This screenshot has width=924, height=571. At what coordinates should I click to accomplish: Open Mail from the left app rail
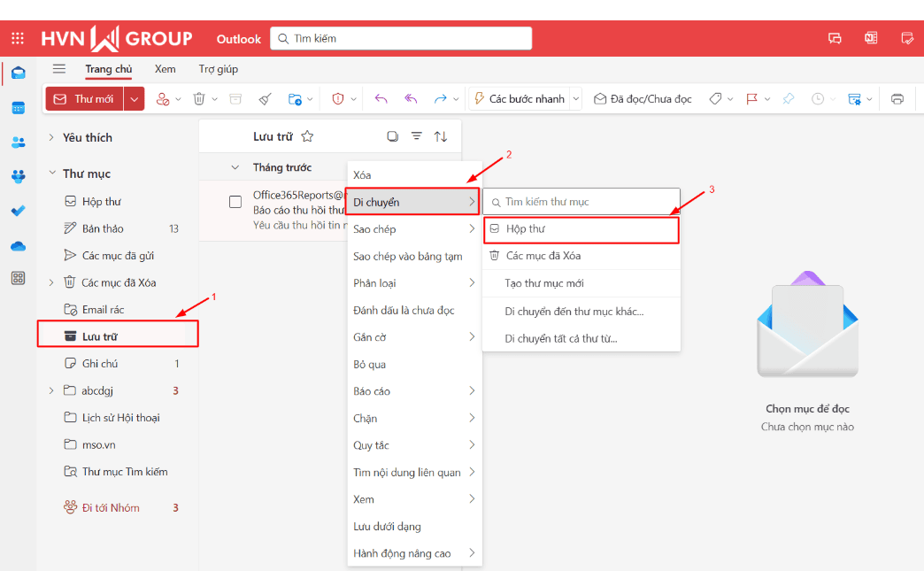tap(19, 73)
